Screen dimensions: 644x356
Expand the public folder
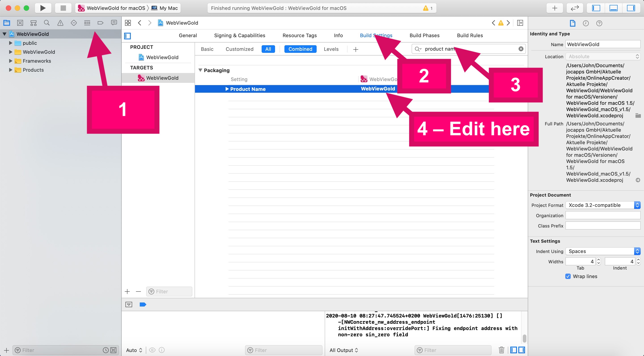11,43
